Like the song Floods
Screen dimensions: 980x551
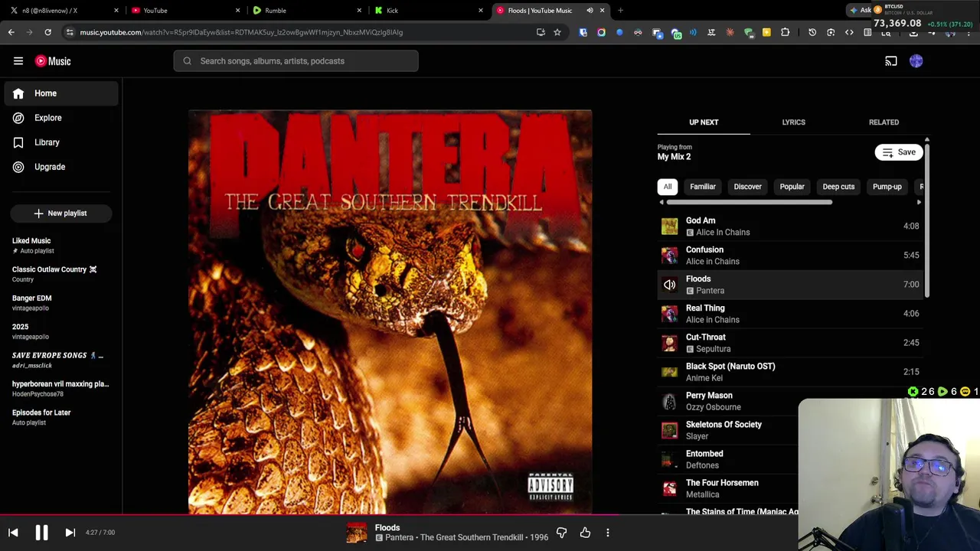click(x=585, y=533)
